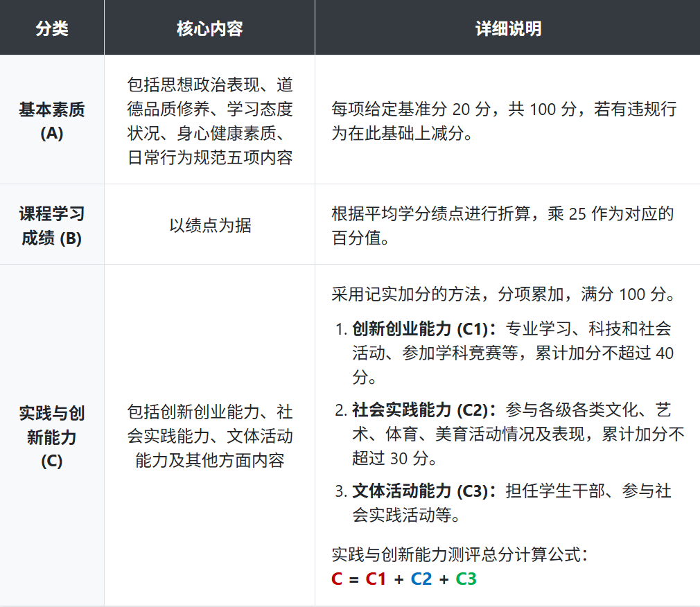The image size is (700, 607).
Task: Click the bold 文体活动能力 (C3) list heading
Action: [x=420, y=491]
